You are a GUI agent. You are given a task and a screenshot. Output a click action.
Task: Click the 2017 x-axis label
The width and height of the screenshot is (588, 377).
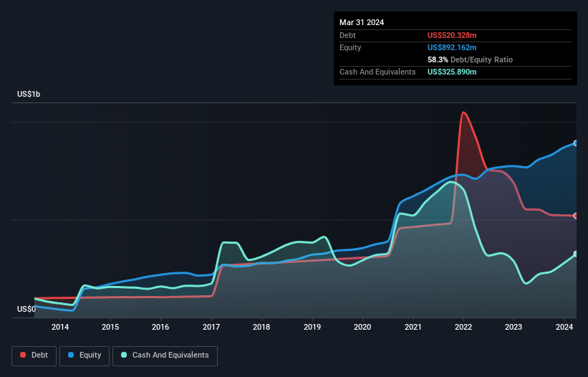211,327
